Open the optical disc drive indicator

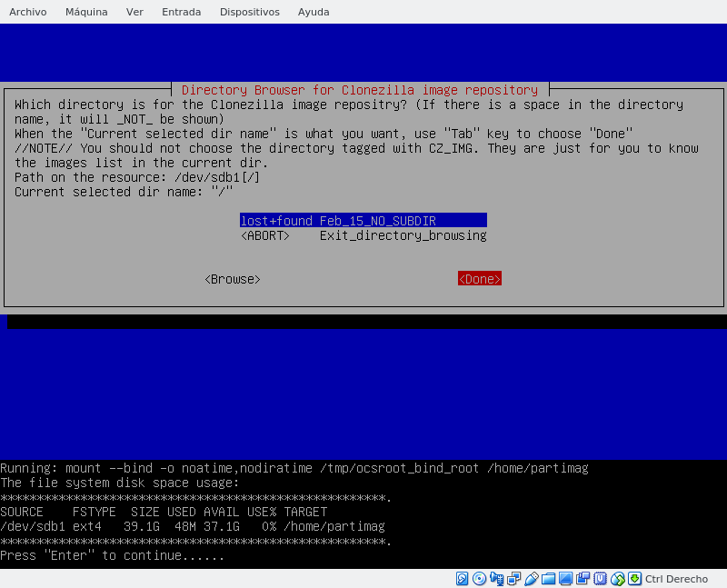479,578
